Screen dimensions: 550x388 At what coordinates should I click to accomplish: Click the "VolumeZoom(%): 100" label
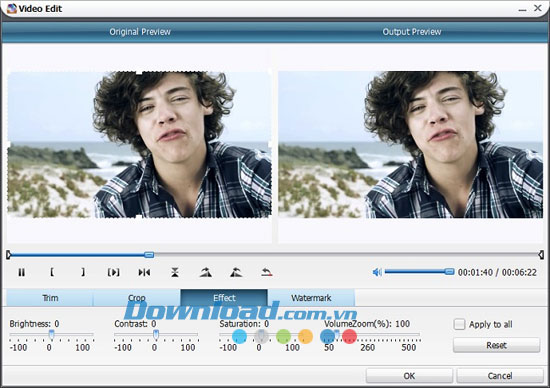click(x=367, y=324)
